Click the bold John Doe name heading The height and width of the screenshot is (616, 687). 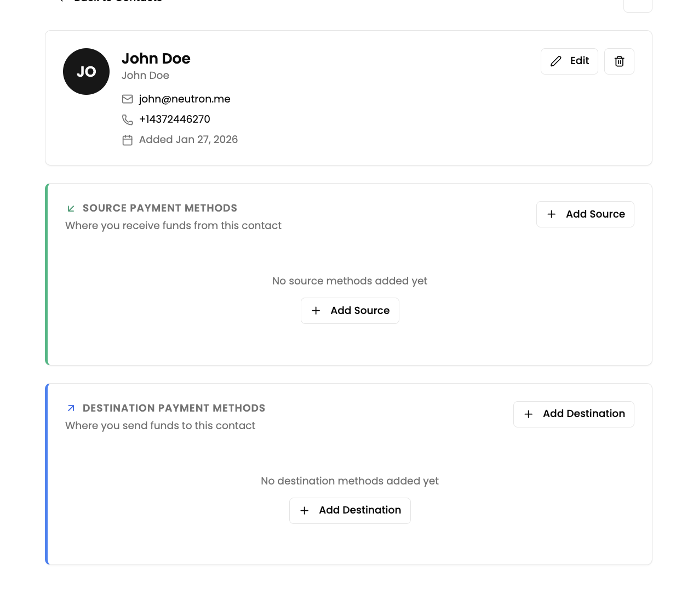coord(156,59)
